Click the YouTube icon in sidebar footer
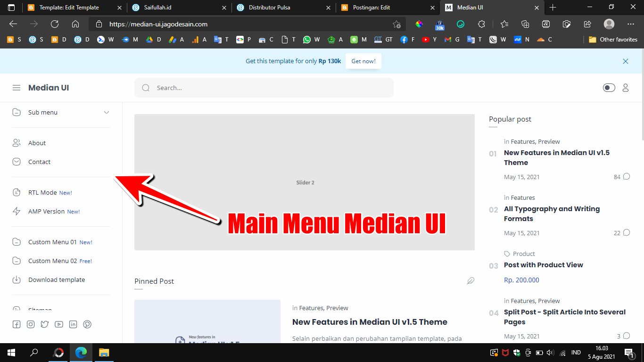Viewport: 644px width, 362px height. pyautogui.click(x=59, y=324)
